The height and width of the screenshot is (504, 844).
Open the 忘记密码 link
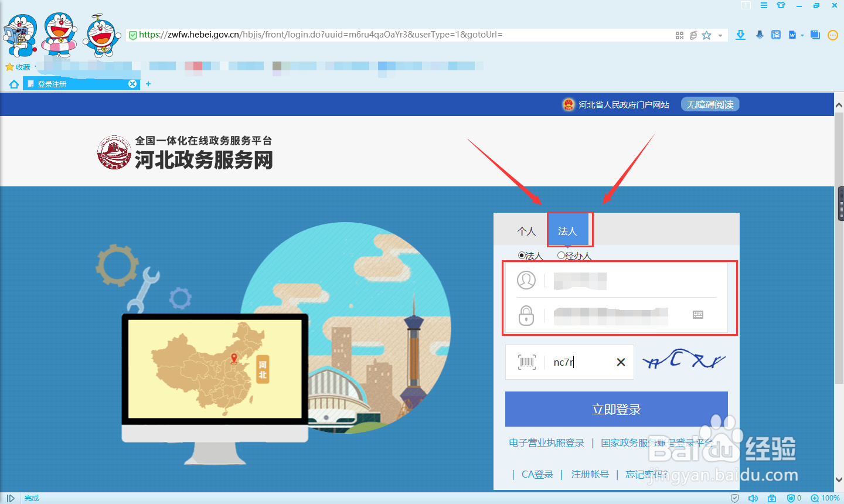(646, 474)
